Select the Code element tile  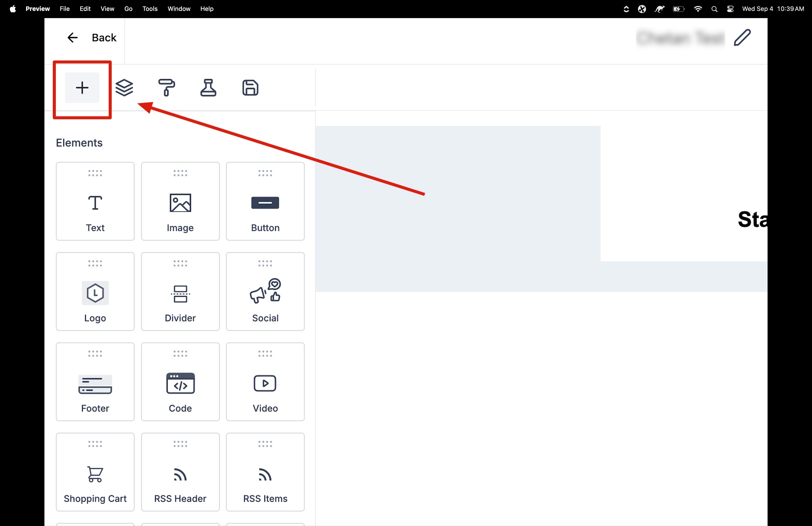180,382
